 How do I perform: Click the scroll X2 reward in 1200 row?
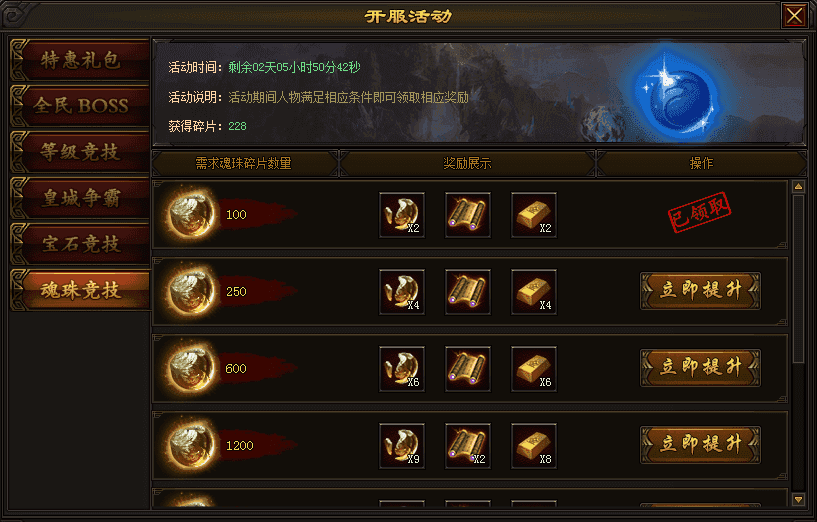tap(467, 446)
